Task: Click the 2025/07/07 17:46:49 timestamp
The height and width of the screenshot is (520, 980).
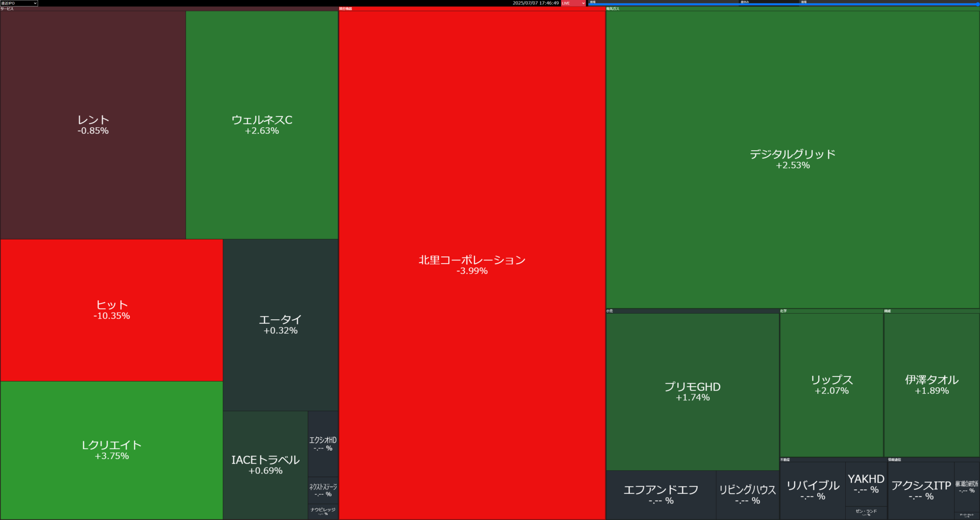Action: pyautogui.click(x=535, y=3)
